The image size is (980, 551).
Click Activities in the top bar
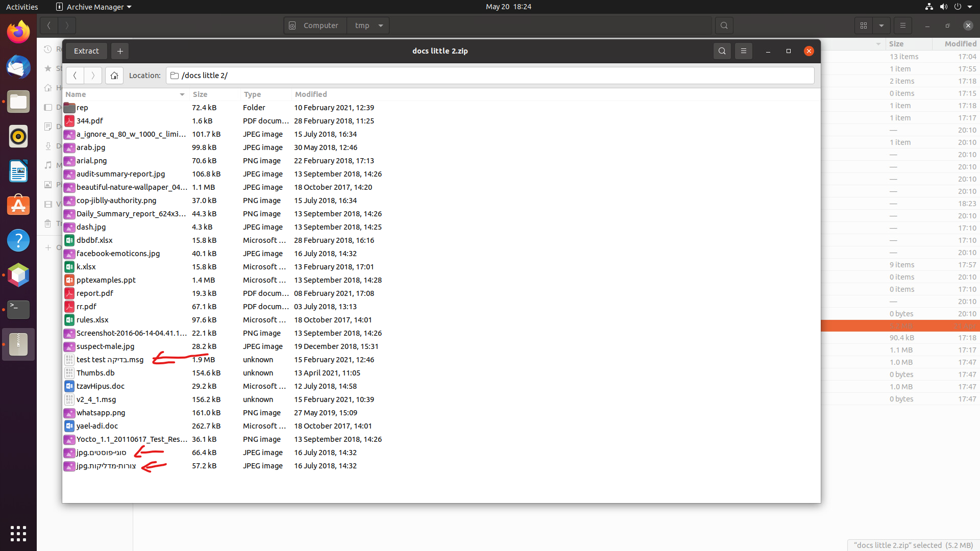tap(22, 7)
